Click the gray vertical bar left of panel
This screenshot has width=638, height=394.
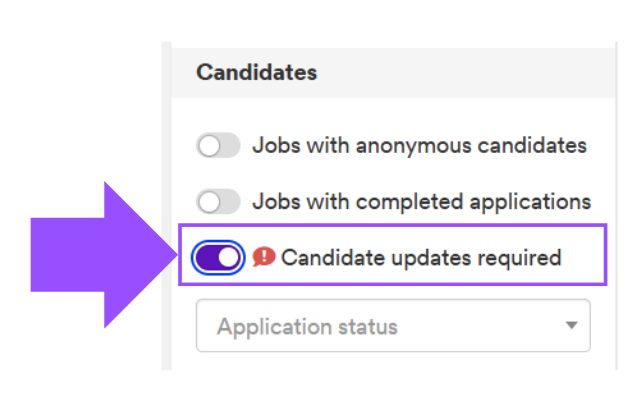click(x=166, y=206)
